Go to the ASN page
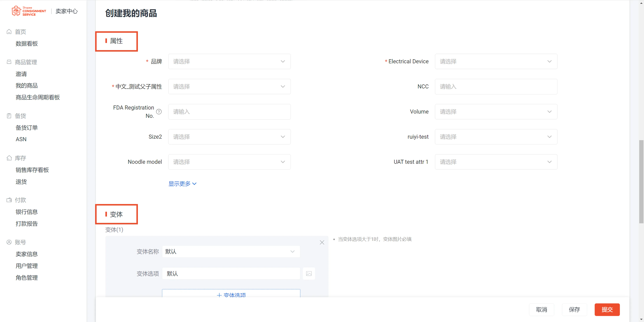The image size is (644, 322). tap(21, 139)
